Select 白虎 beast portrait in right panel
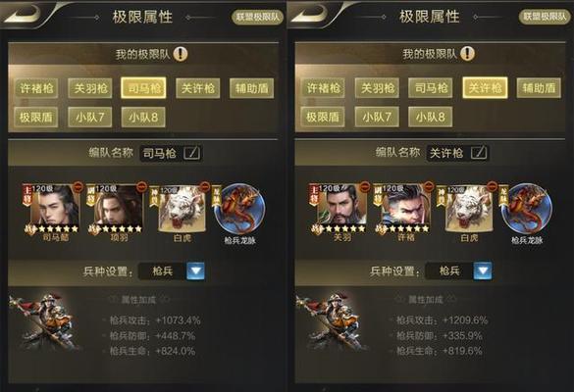Viewport: 574px width, 392px height. pos(469,209)
